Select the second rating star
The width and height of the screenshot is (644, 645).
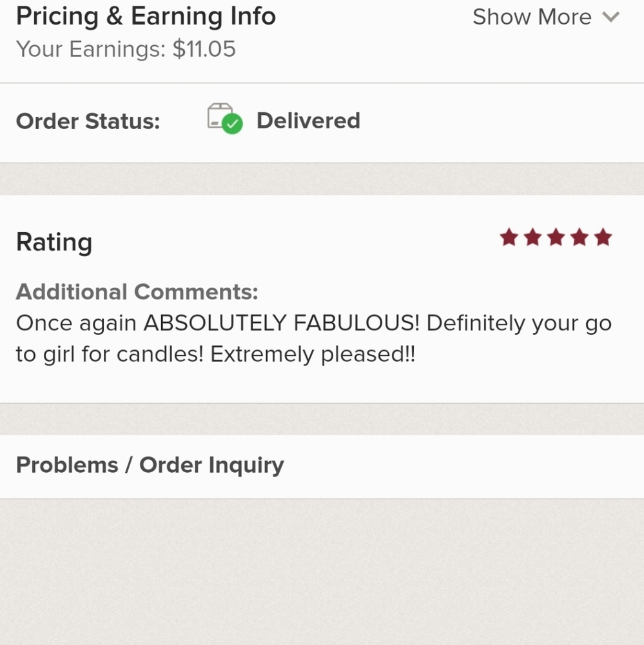532,238
